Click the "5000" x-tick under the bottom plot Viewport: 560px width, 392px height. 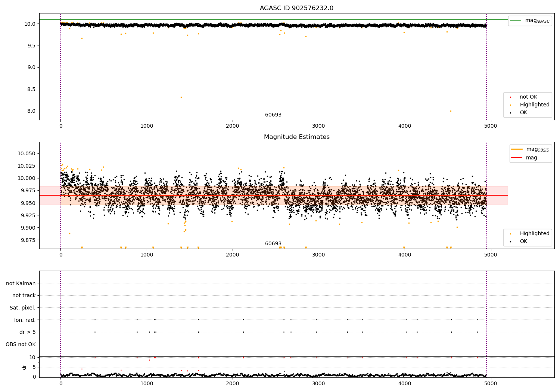pyautogui.click(x=491, y=384)
